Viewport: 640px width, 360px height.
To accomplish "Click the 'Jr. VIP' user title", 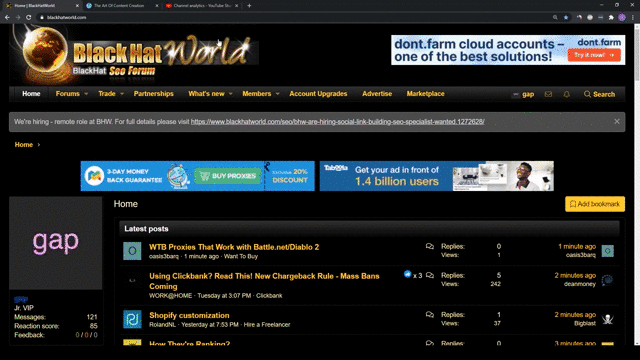I will tap(24, 308).
